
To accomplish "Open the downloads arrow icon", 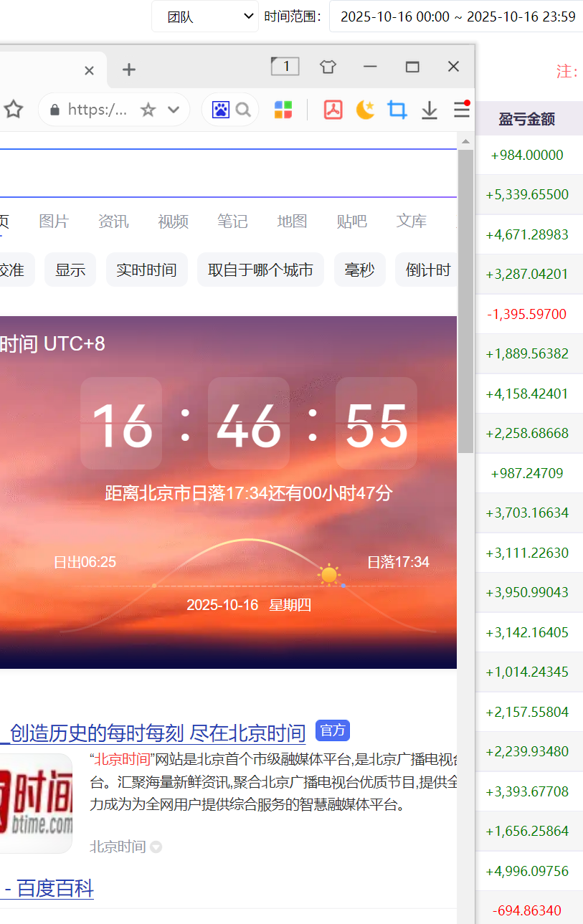I will (x=429, y=110).
